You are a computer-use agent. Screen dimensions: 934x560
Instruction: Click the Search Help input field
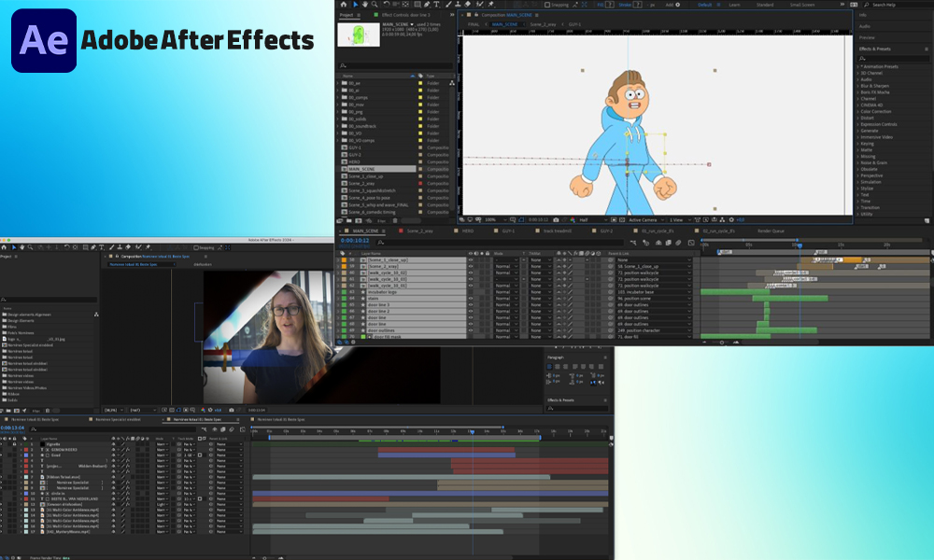[899, 5]
